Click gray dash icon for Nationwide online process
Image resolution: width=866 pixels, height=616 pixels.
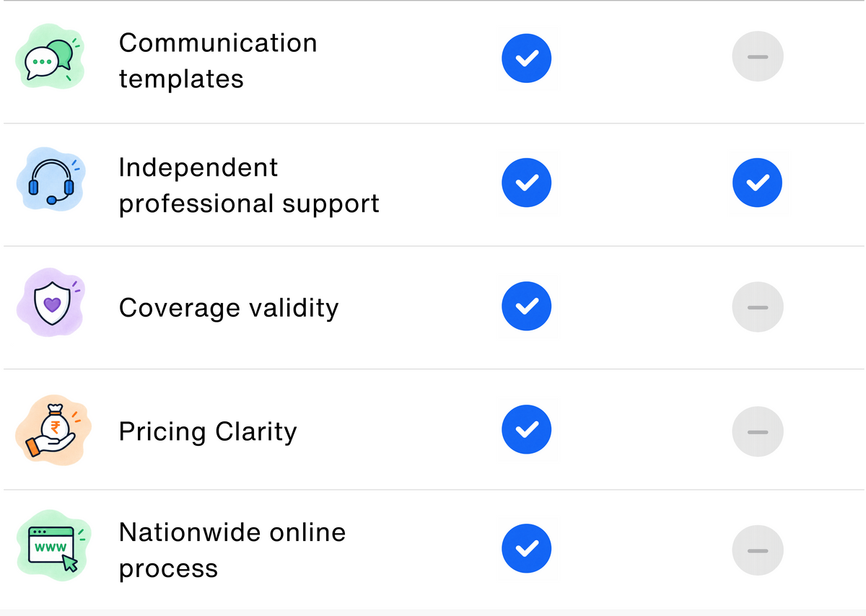757,550
